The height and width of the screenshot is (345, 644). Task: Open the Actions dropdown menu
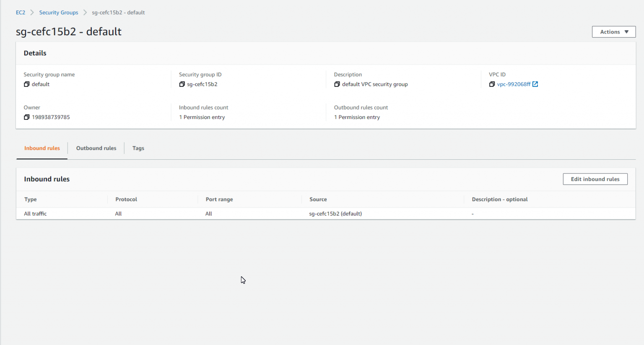(x=613, y=31)
